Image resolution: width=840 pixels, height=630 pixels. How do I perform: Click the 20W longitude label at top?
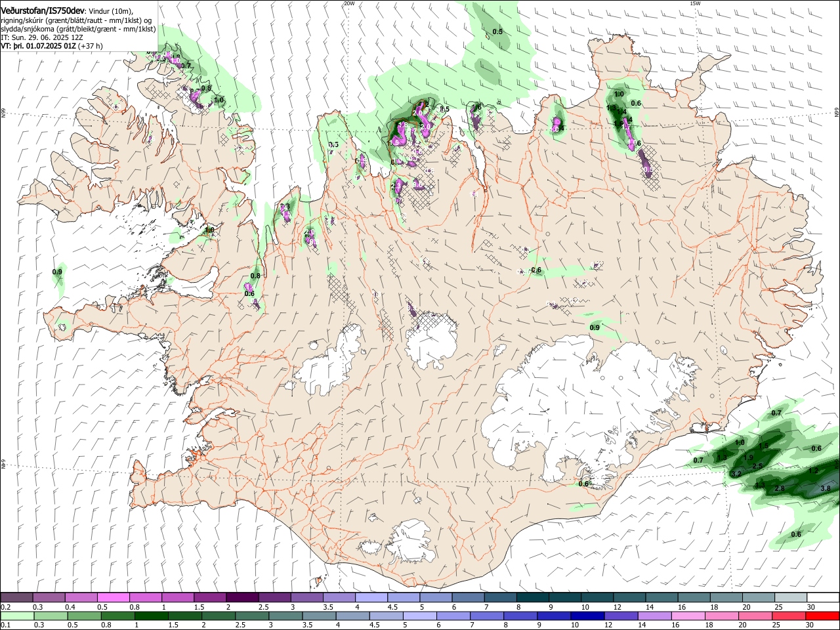tap(349, 3)
